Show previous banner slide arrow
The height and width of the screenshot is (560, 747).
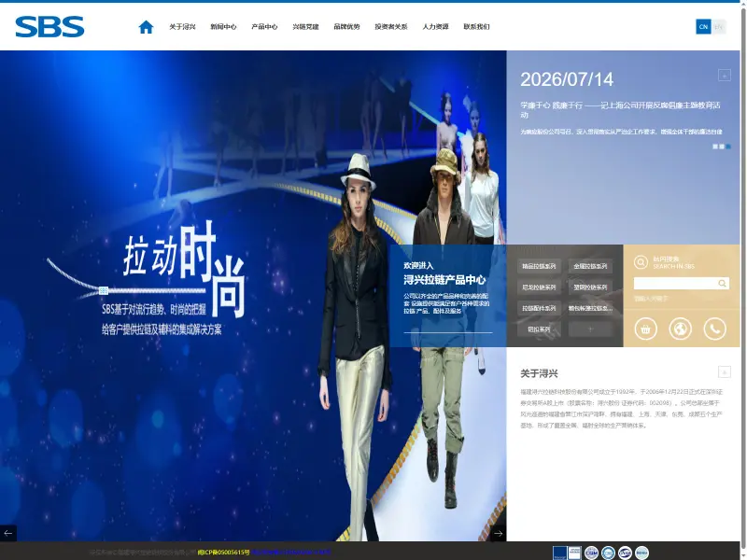(x=8, y=533)
